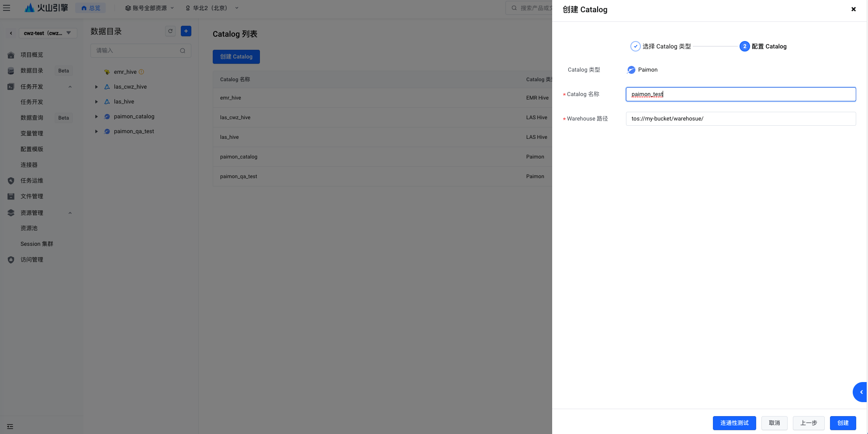Collapse the sidebar with bottom icon
The image size is (868, 434).
tap(10, 427)
